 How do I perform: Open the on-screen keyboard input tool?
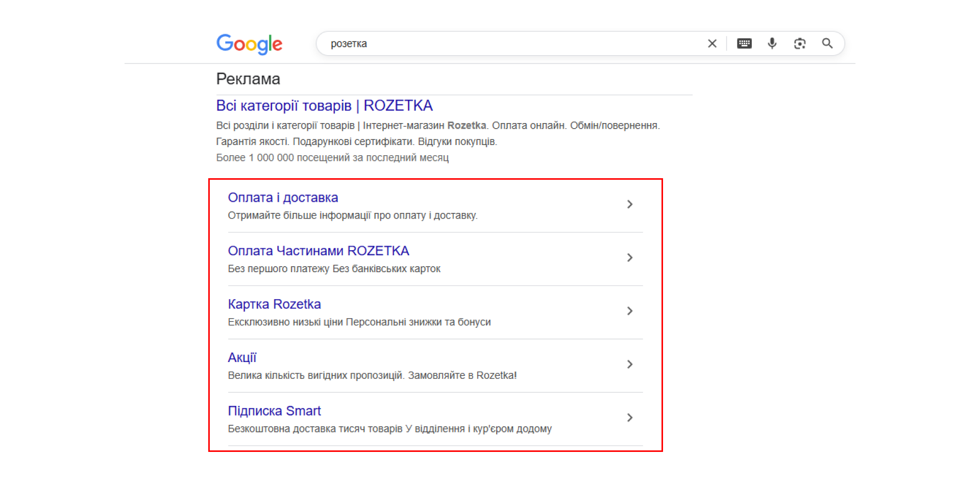(x=744, y=44)
